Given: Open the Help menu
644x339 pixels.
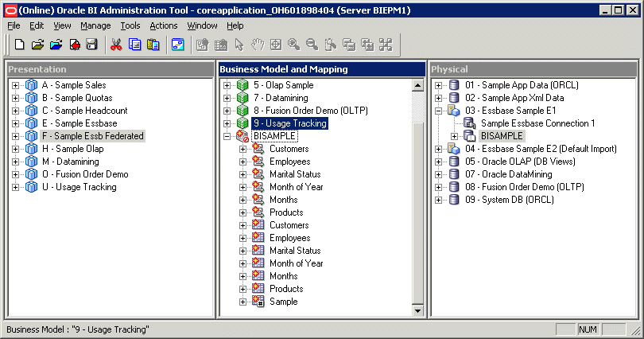Looking at the screenshot, I should click(x=235, y=25).
